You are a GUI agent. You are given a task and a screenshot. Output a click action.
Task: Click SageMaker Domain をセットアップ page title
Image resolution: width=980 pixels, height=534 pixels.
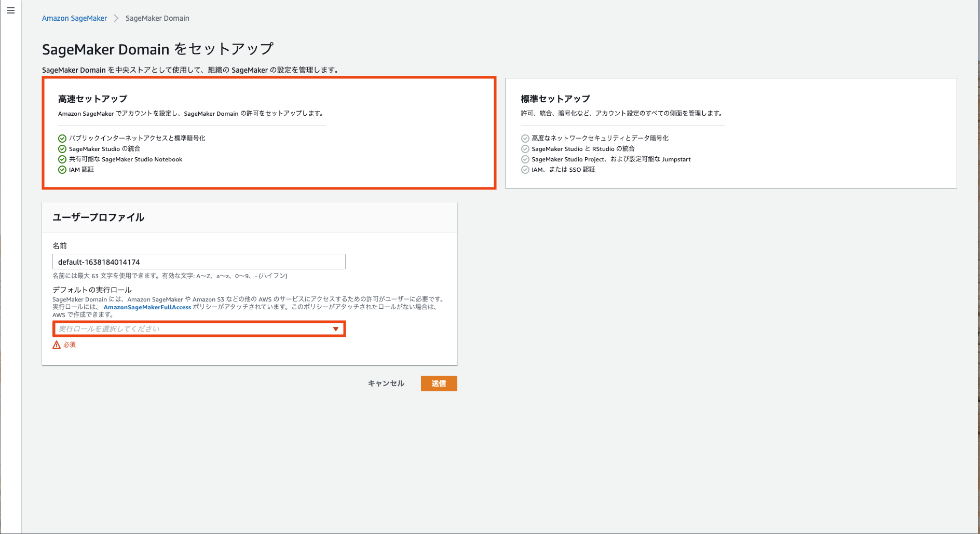tap(158, 49)
